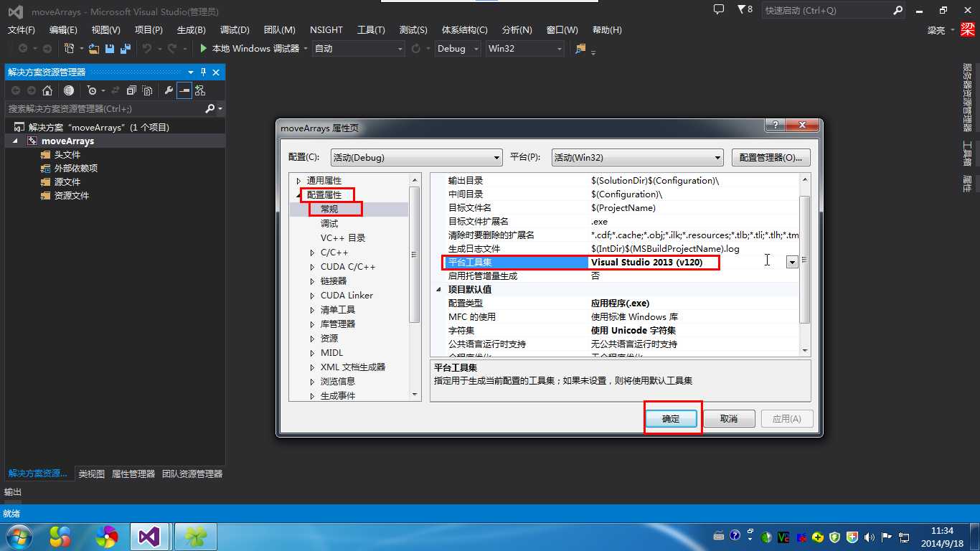Screen dimensions: 980x551
Task: Select 常规 in the property tree
Action: [329, 209]
